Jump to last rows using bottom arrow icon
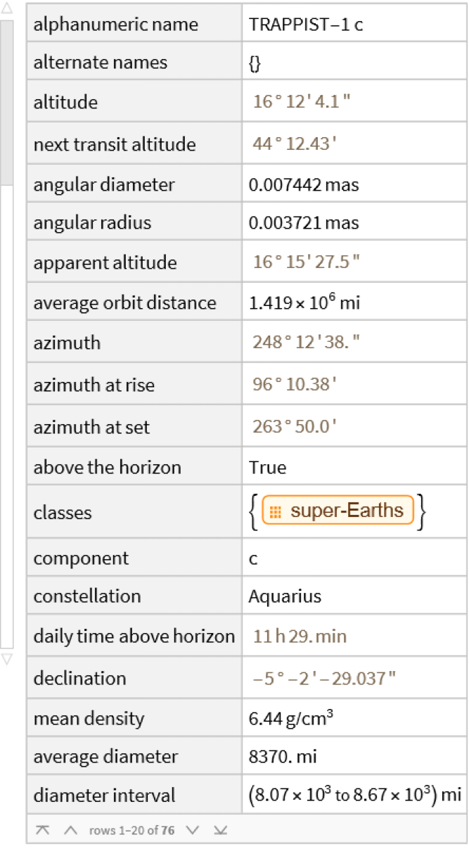This screenshot has height=868, width=469. click(x=221, y=830)
